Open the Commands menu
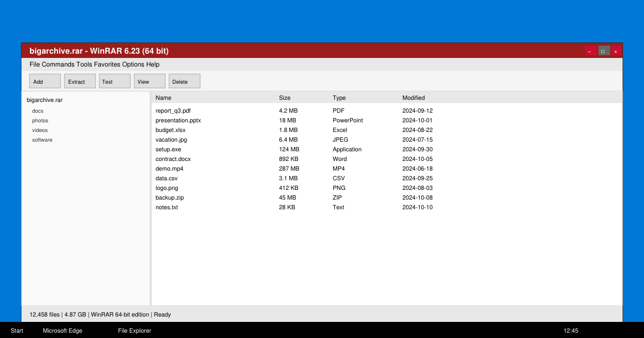Image resolution: width=644 pixels, height=338 pixels. click(58, 64)
